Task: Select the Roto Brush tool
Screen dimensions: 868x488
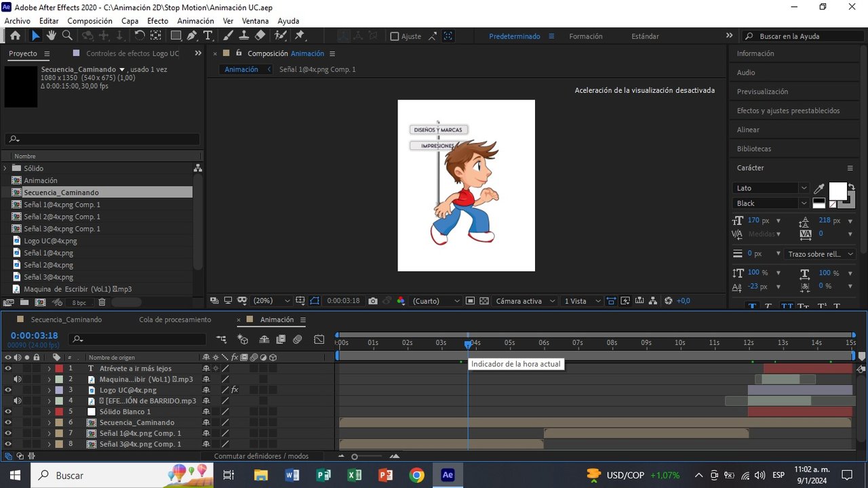Action: pyautogui.click(x=280, y=35)
